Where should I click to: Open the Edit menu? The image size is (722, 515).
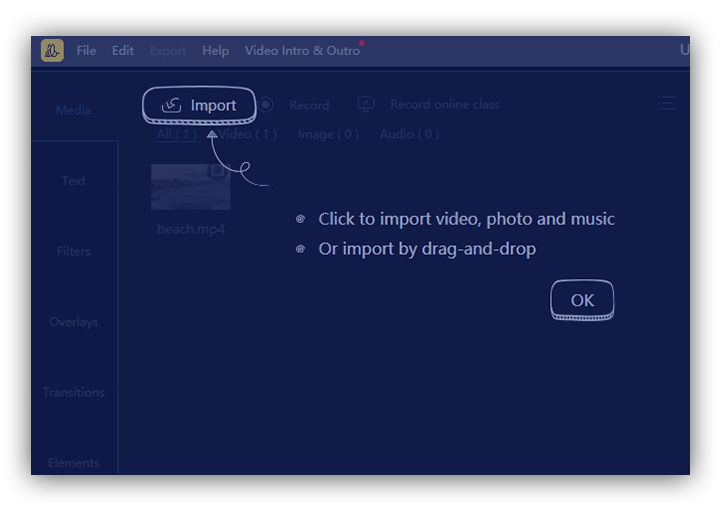[123, 50]
